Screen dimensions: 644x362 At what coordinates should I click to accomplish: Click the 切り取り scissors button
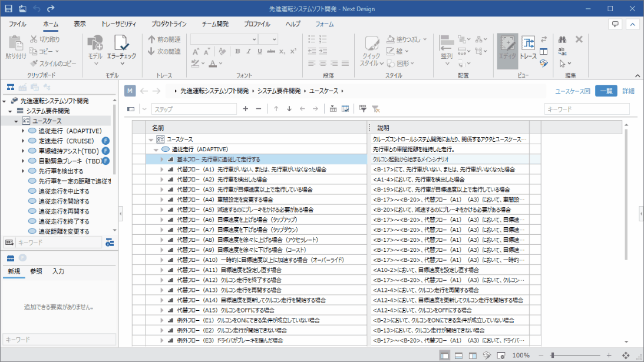point(45,39)
